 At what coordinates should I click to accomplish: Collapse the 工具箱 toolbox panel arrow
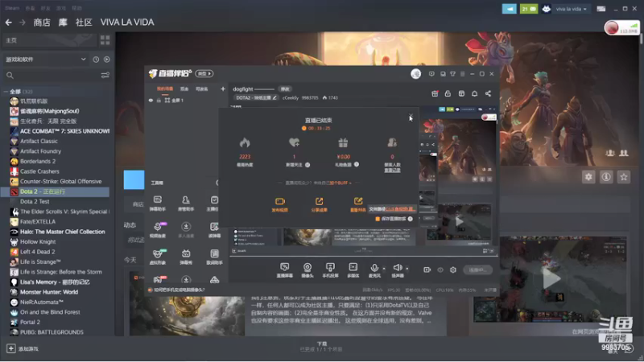point(217,183)
